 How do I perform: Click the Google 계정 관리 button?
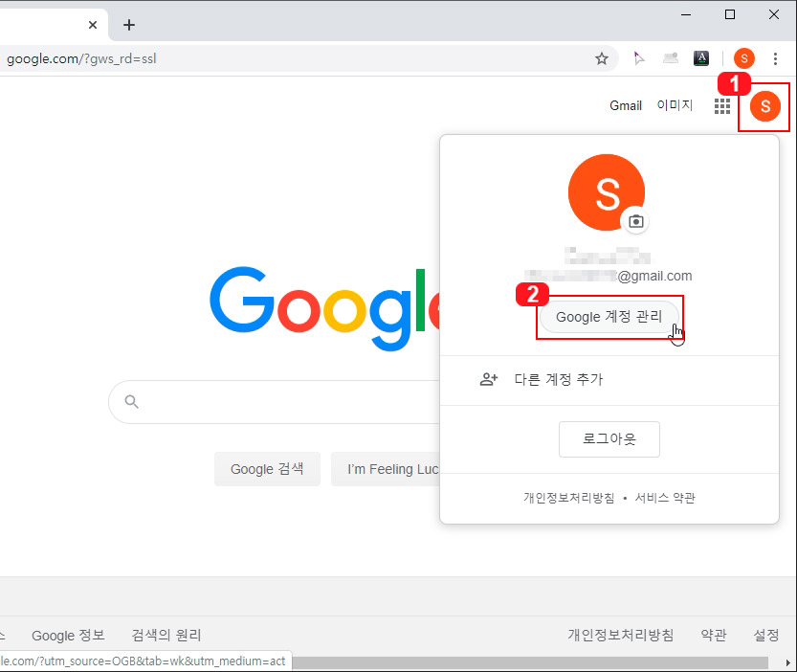click(609, 317)
